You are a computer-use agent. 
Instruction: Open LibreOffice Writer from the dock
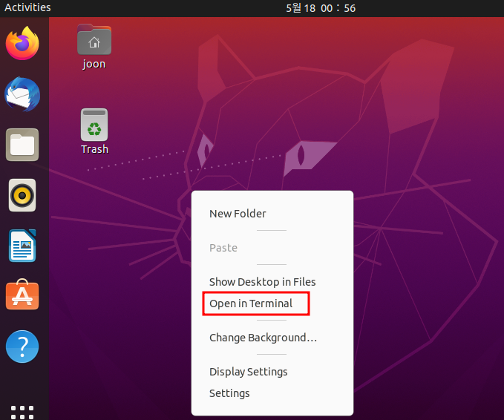pyautogui.click(x=22, y=246)
